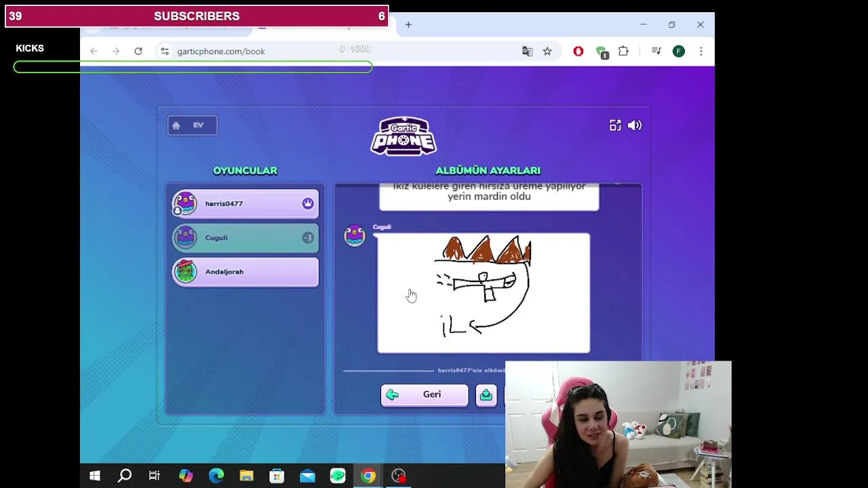Click Andaljorah's green avatar

click(185, 272)
